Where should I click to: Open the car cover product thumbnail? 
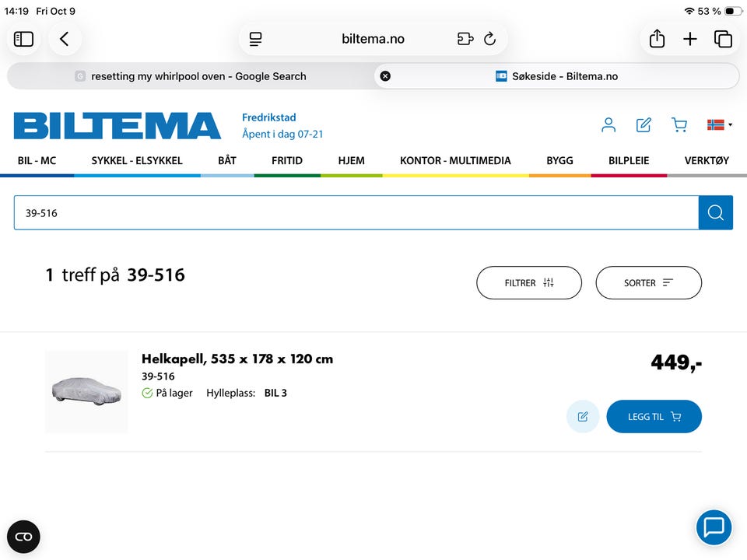click(x=86, y=391)
